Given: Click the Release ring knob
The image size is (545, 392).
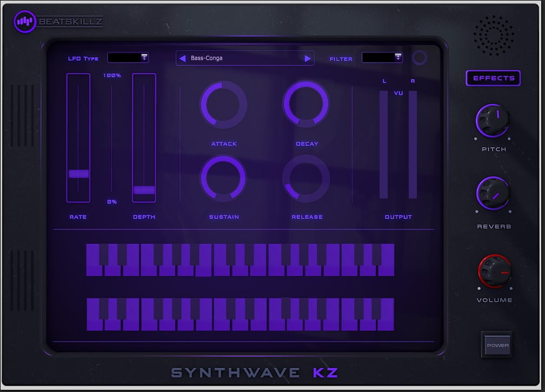Looking at the screenshot, I should coord(306,179).
